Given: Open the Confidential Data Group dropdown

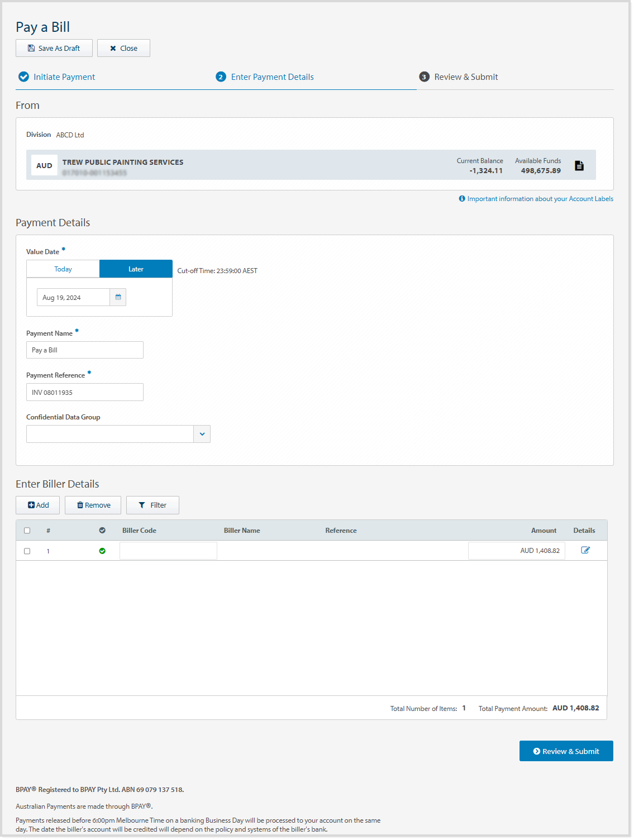Looking at the screenshot, I should [x=202, y=433].
